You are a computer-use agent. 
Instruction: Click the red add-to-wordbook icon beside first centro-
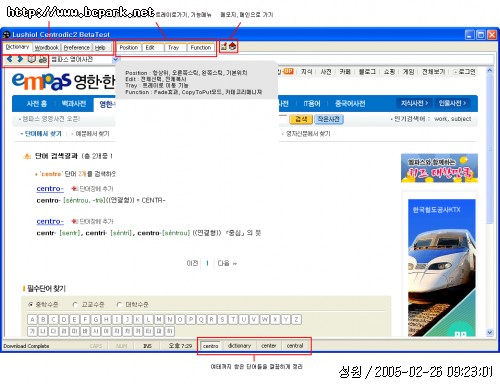[x=75, y=189]
